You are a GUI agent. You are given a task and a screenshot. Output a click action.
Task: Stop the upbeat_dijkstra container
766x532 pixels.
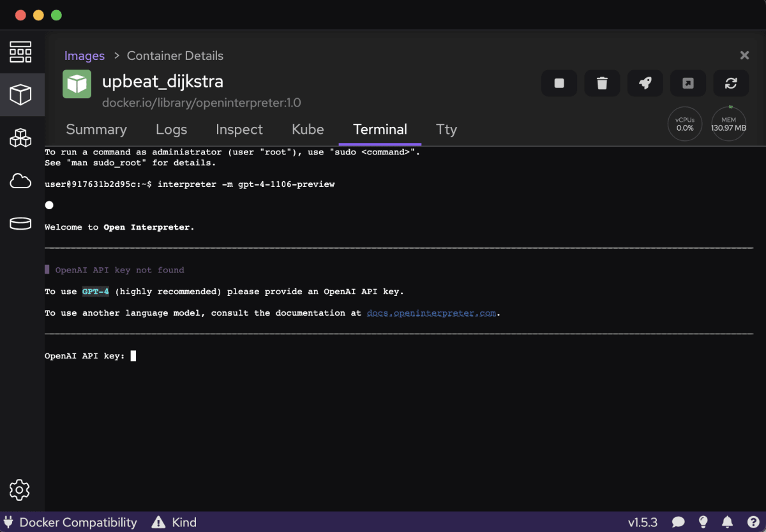(x=559, y=83)
